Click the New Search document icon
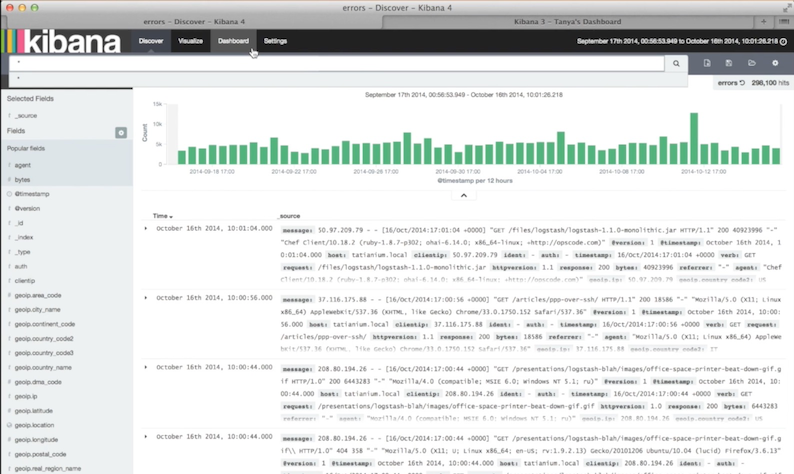The image size is (794, 474). [x=707, y=63]
